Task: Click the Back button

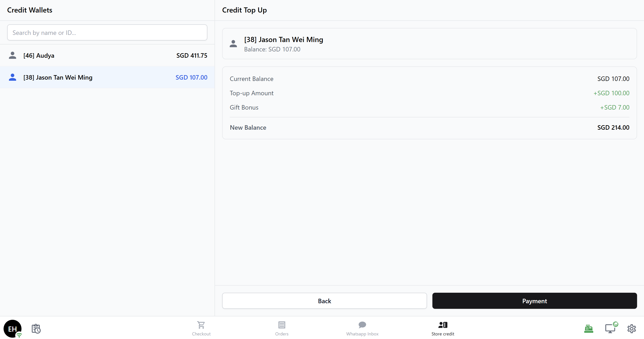Action: click(324, 301)
